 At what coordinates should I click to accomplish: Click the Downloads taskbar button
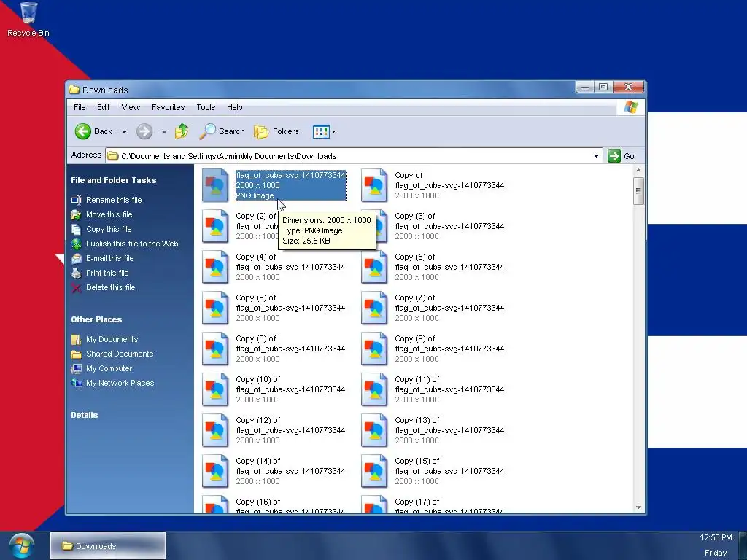108,545
